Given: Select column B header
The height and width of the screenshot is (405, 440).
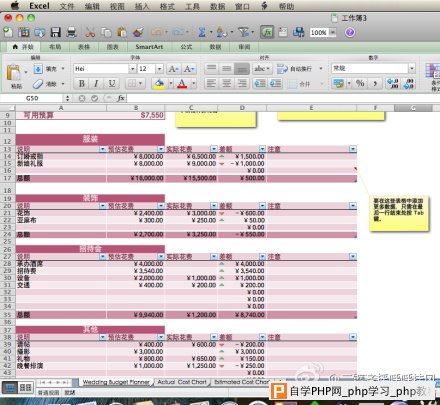Looking at the screenshot, I should [136, 108].
